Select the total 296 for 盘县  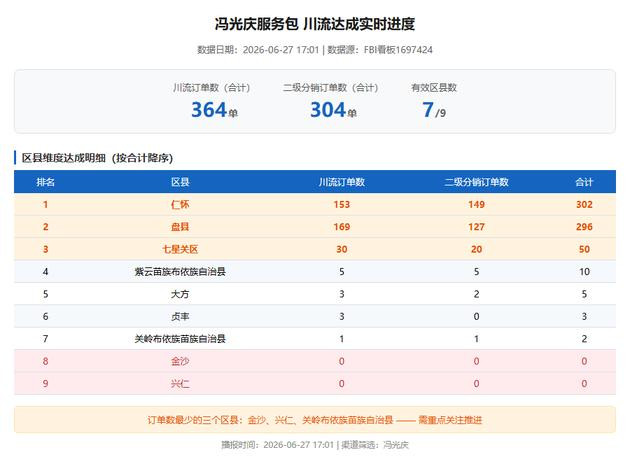tap(584, 227)
